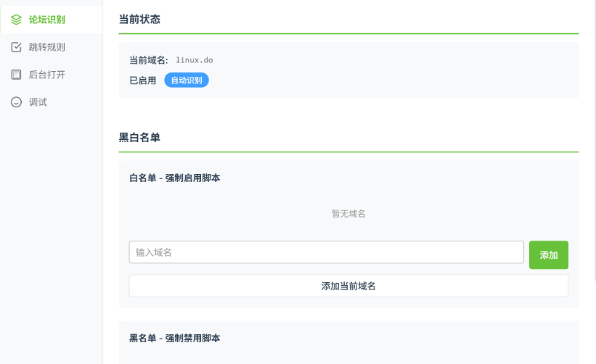Click the 添加当前域名 button
The height and width of the screenshot is (364, 596).
pyautogui.click(x=348, y=286)
